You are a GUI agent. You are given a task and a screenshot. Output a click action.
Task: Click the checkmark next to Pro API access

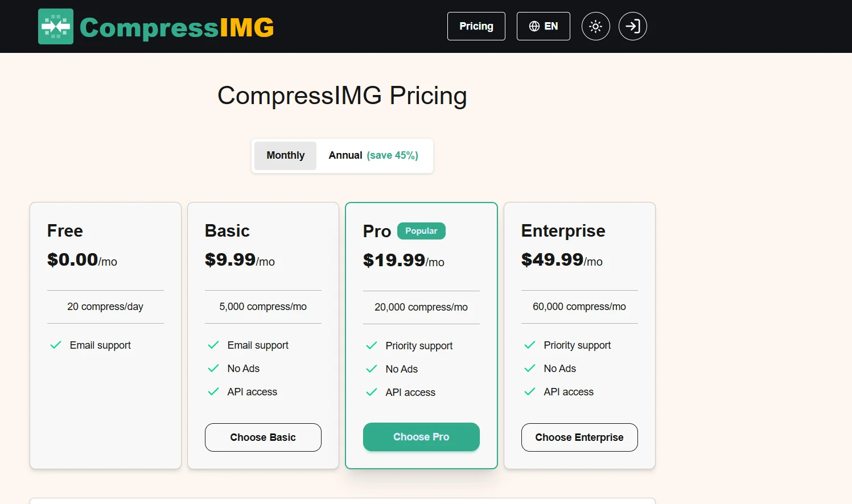coord(372,393)
